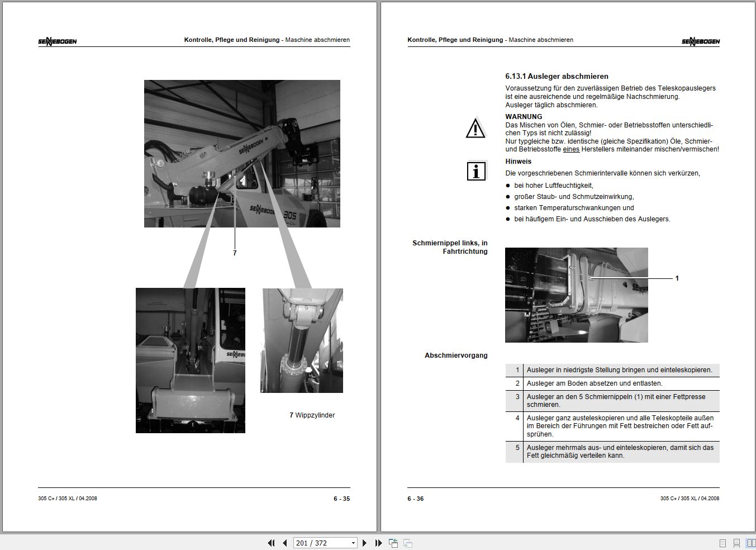Click the right page header 'Kontrolle, Pflege und Reinigung'
Viewport: 756px width, 550px height.
[455, 40]
